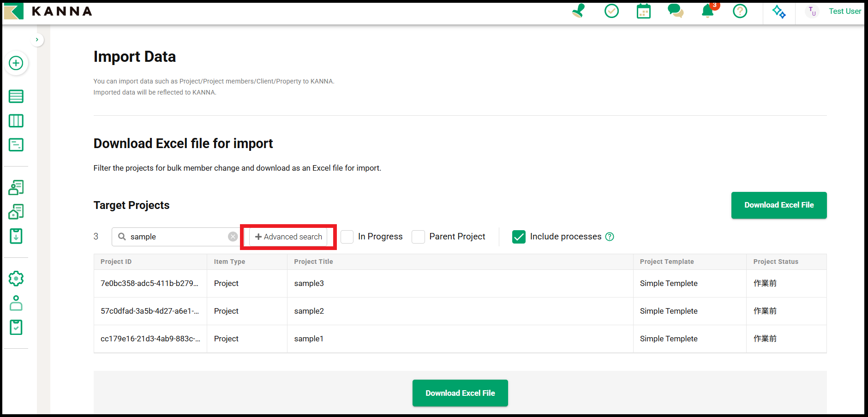Uncheck the Include processes checkbox

[519, 237]
